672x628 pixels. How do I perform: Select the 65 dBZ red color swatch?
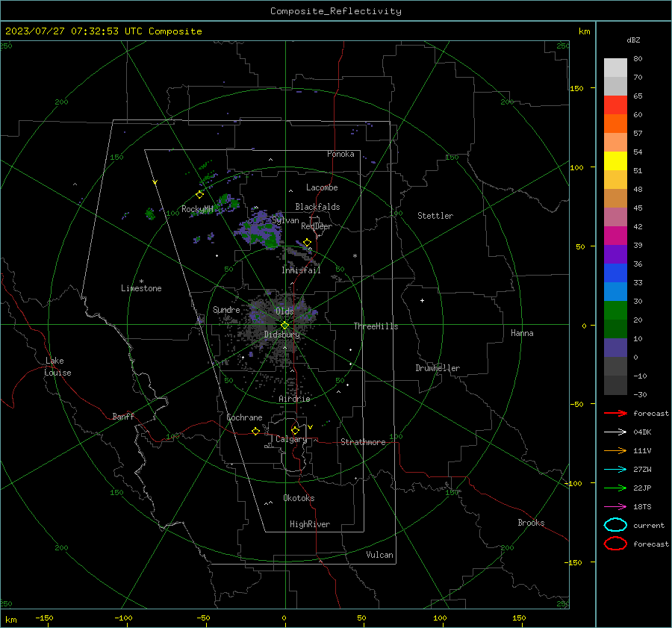tap(615, 105)
